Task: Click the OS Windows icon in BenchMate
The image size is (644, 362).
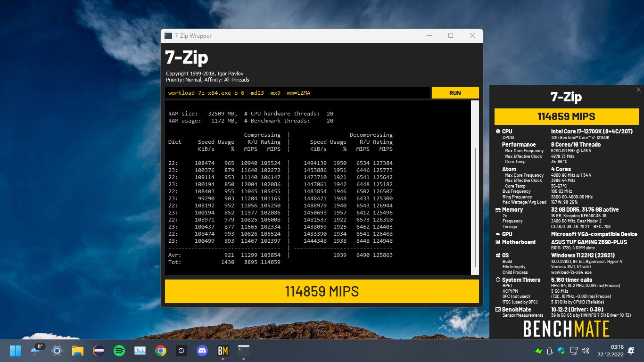Action: (498, 255)
